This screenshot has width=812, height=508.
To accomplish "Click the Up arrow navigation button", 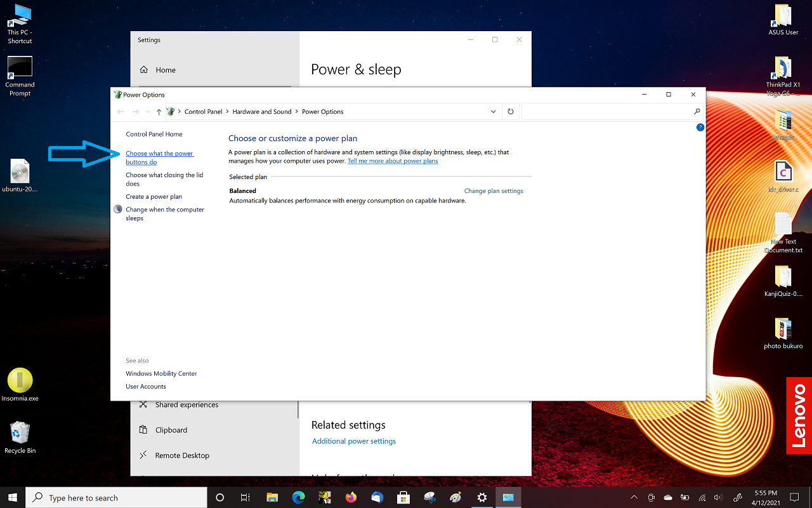I will click(159, 112).
